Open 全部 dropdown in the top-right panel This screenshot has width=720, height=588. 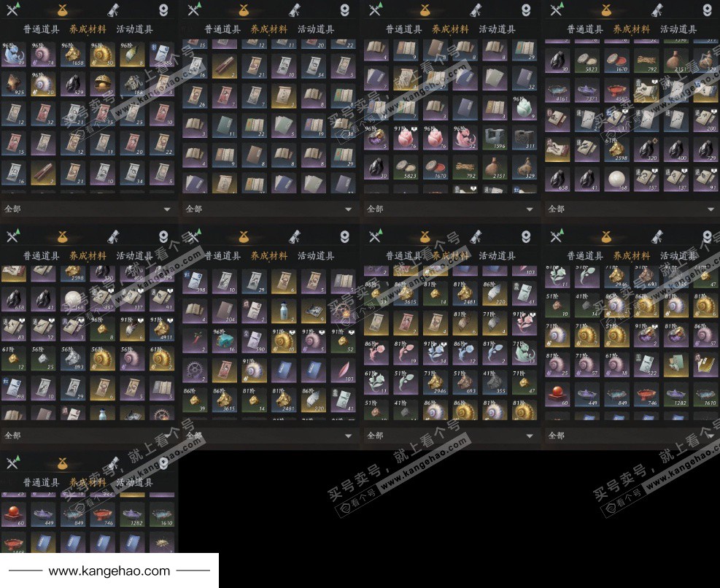coord(711,209)
